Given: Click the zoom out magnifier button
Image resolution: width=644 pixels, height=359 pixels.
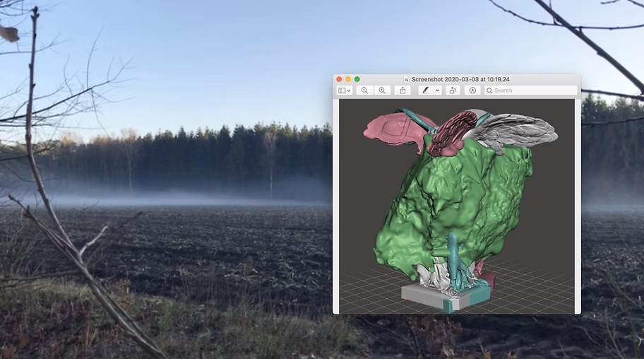Looking at the screenshot, I should [x=364, y=90].
